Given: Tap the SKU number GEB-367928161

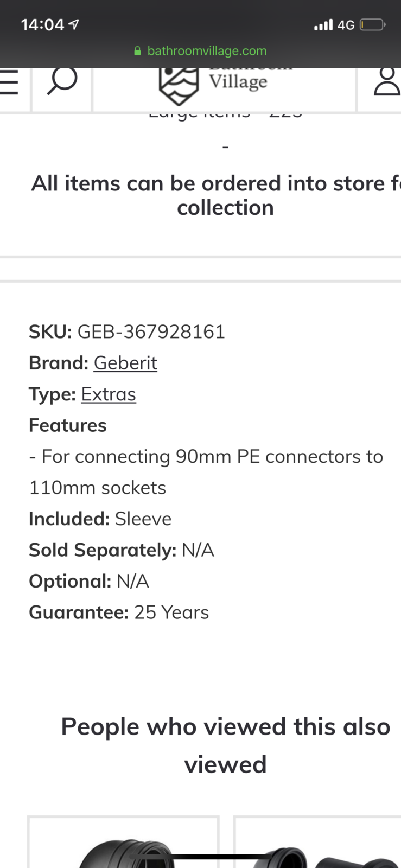Looking at the screenshot, I should [151, 331].
